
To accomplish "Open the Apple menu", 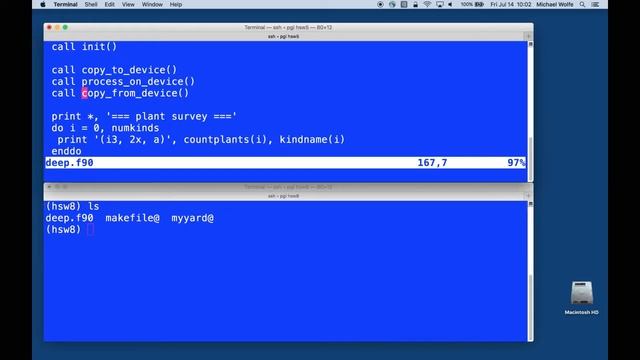I will tap(43, 4).
